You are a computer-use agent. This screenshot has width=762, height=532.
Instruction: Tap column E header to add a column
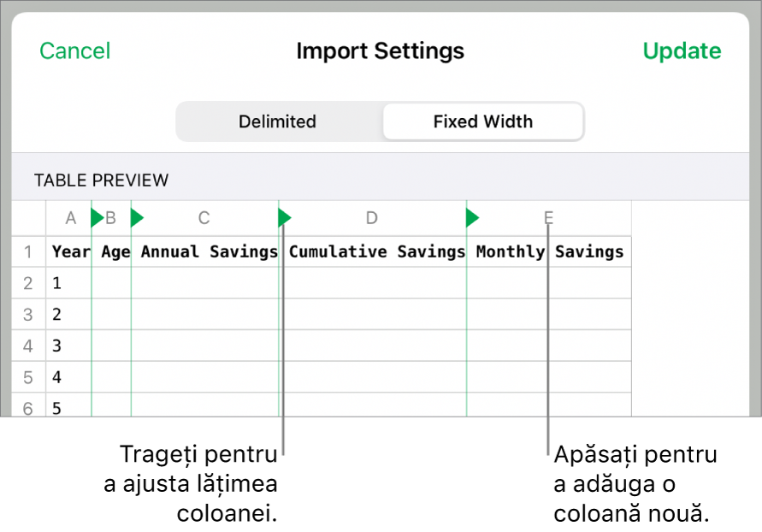pyautogui.click(x=548, y=219)
